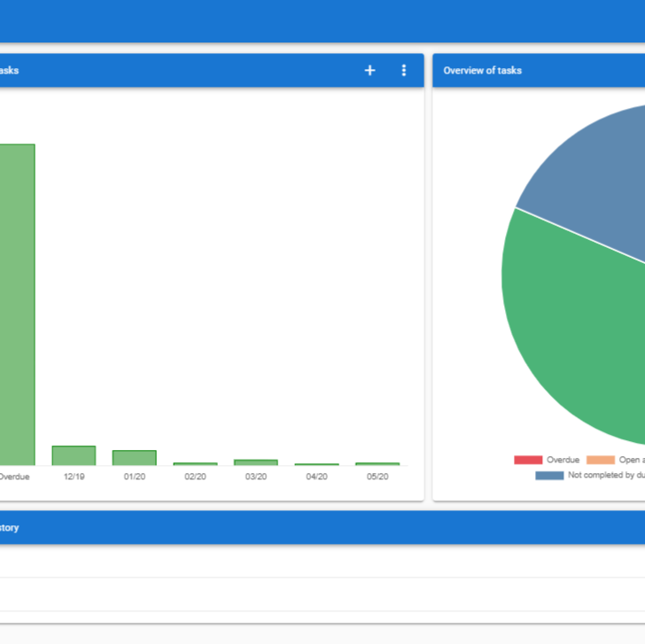Click the '04/20' axis label
645x644 pixels.
[317, 477]
